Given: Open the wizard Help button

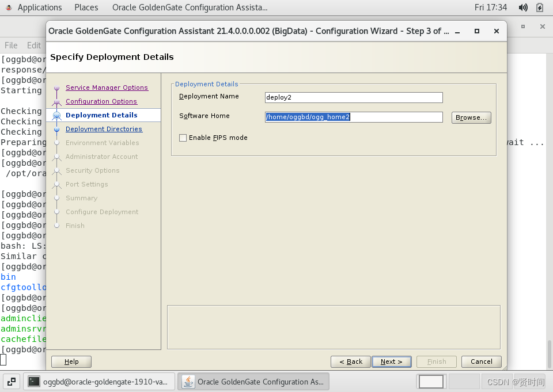Looking at the screenshot, I should [x=71, y=361].
